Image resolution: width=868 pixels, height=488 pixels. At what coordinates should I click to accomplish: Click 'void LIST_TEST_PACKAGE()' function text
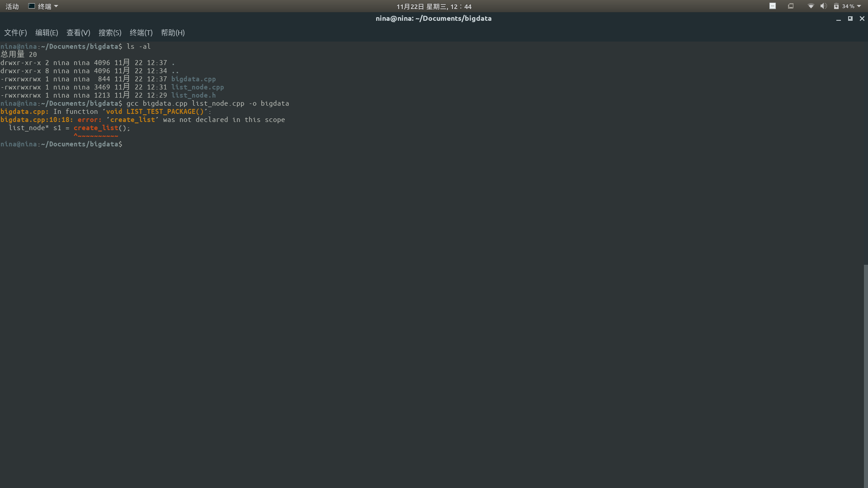155,112
